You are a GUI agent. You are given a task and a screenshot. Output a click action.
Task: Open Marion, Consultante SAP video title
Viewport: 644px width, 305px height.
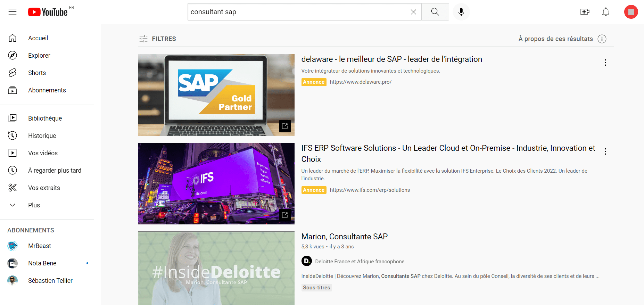[x=344, y=237]
